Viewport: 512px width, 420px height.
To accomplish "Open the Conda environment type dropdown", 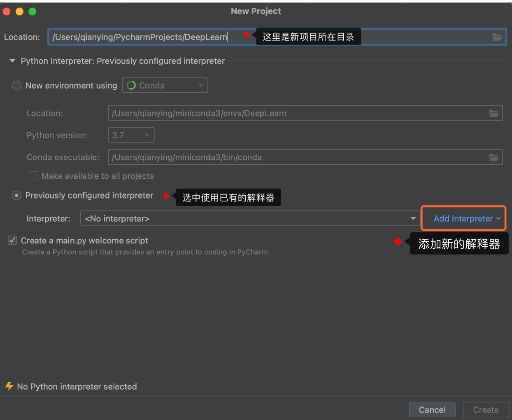I will tap(165, 85).
